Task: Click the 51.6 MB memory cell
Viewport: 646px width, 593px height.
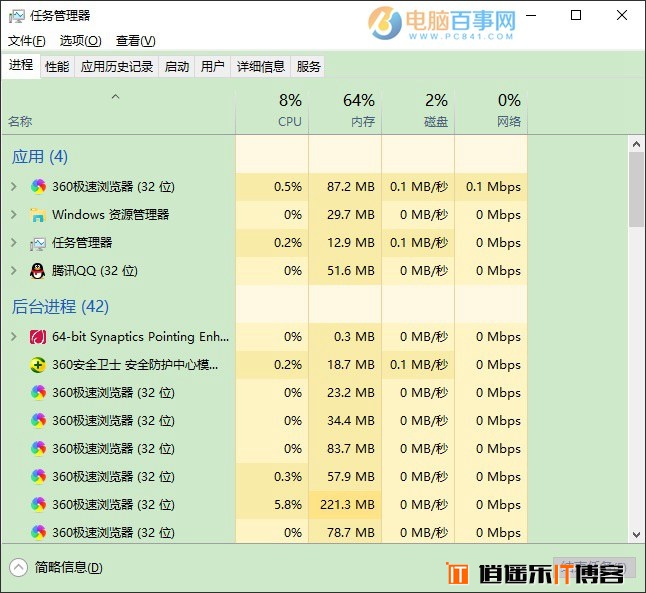Action: (x=345, y=271)
